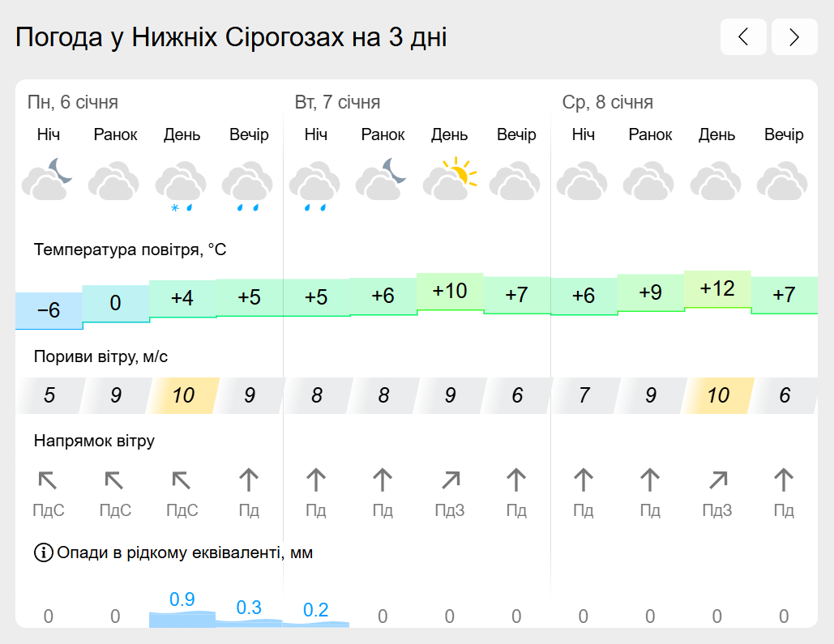
Task: Click Tuesday daytime southwest wind arrow
Action: click(450, 480)
